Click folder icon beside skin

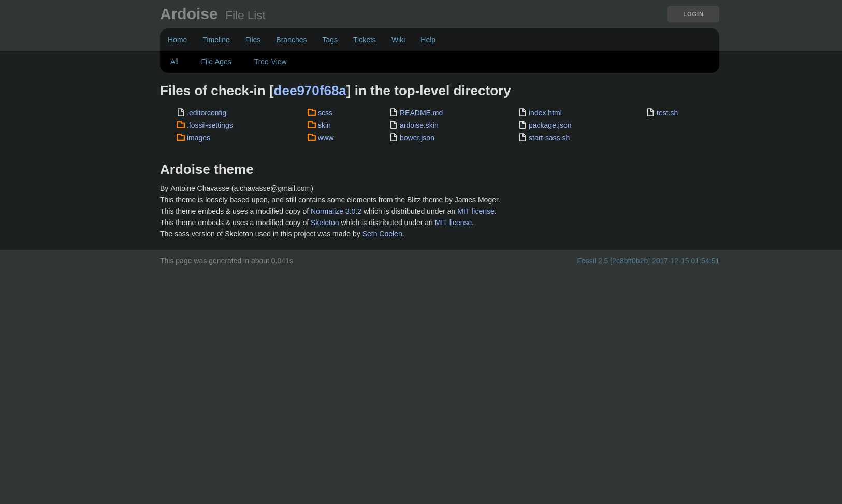pyautogui.click(x=312, y=125)
